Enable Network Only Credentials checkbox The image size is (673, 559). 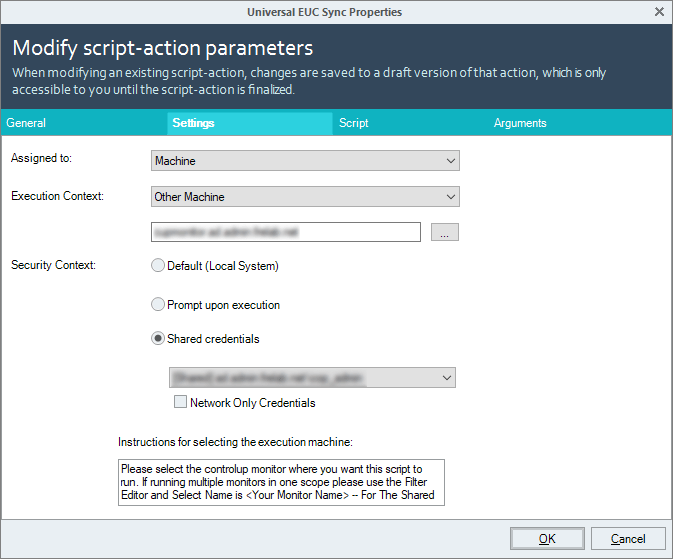click(180, 402)
